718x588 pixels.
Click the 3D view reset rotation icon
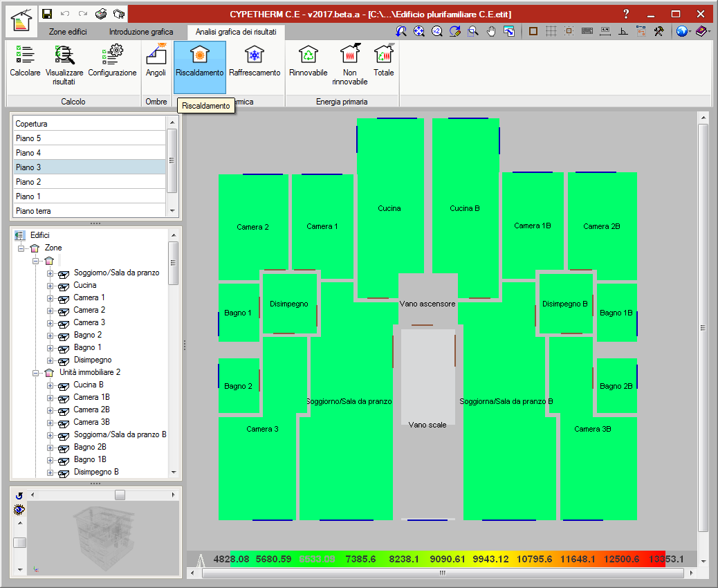tap(19, 496)
